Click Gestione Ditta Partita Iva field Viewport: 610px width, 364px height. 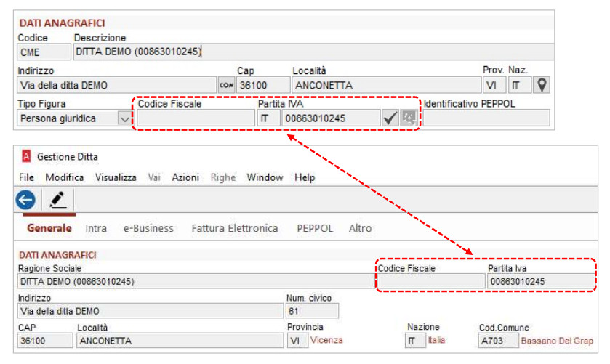541,281
